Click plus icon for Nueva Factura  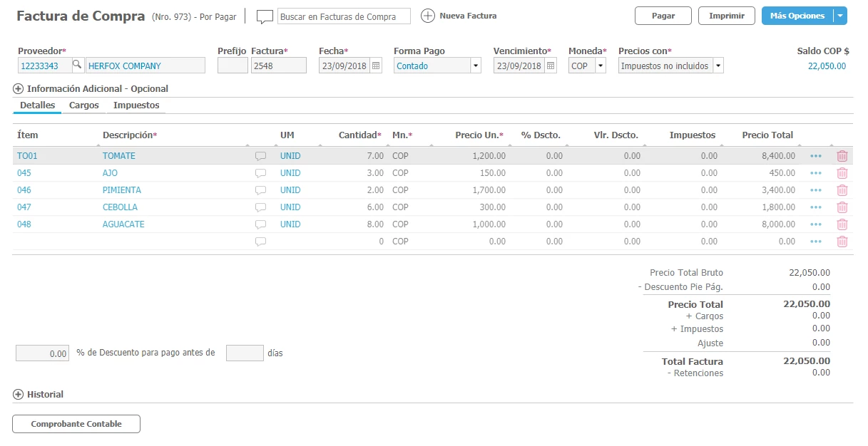(x=428, y=16)
